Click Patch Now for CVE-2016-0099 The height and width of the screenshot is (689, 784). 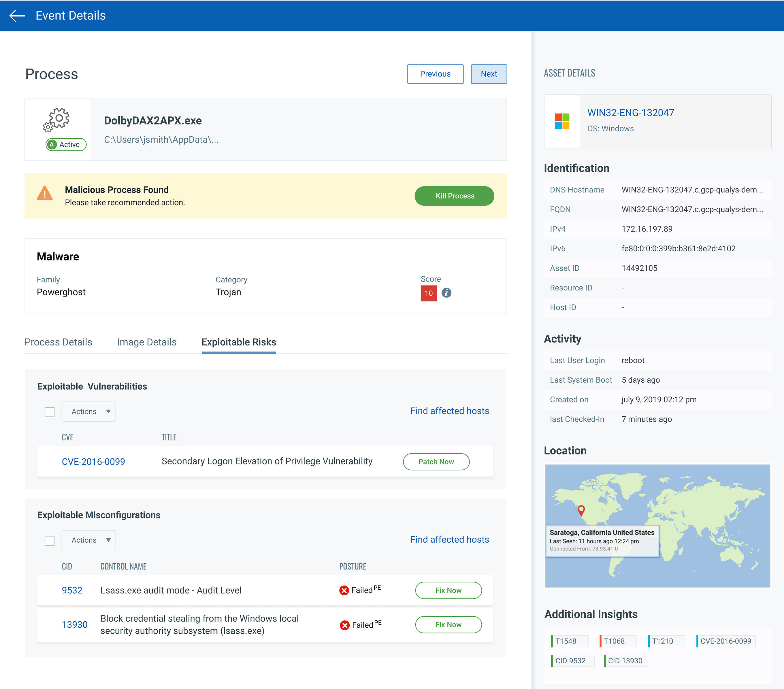coord(436,462)
